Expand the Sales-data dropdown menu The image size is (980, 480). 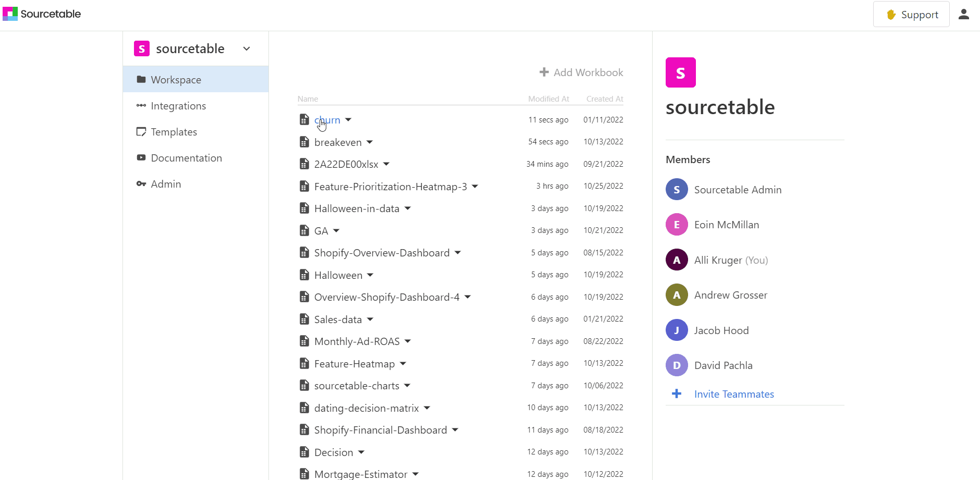pyautogui.click(x=370, y=319)
